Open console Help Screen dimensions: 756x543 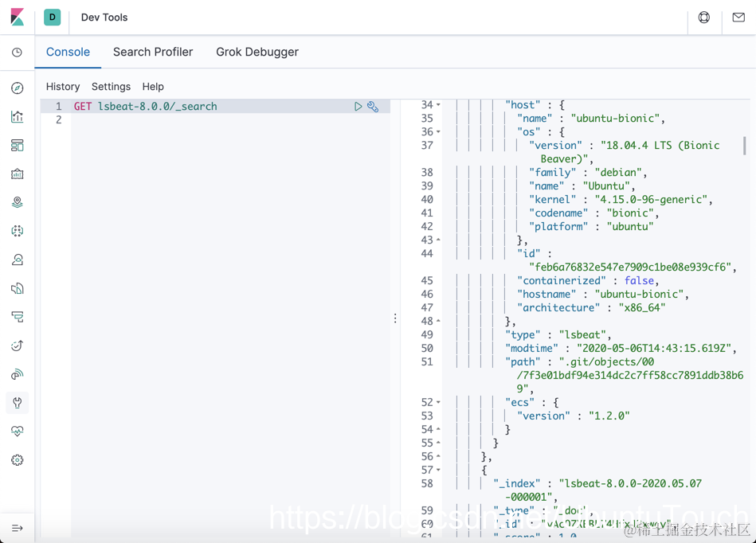click(153, 87)
